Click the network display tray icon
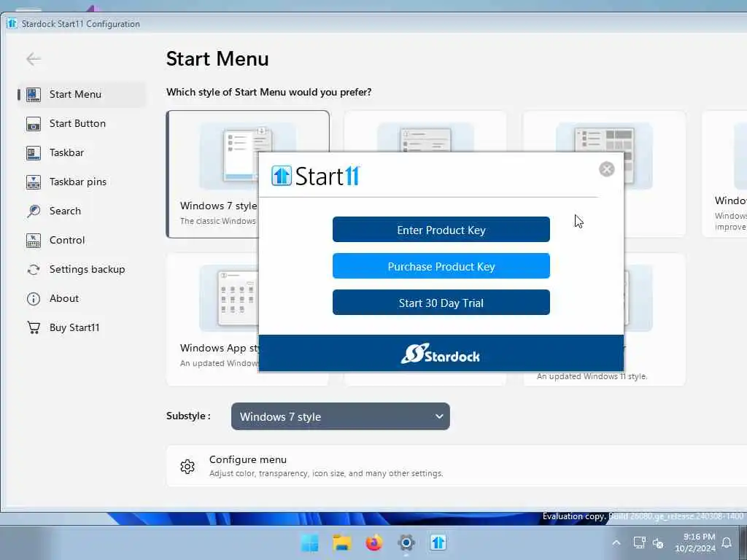 tap(639, 542)
